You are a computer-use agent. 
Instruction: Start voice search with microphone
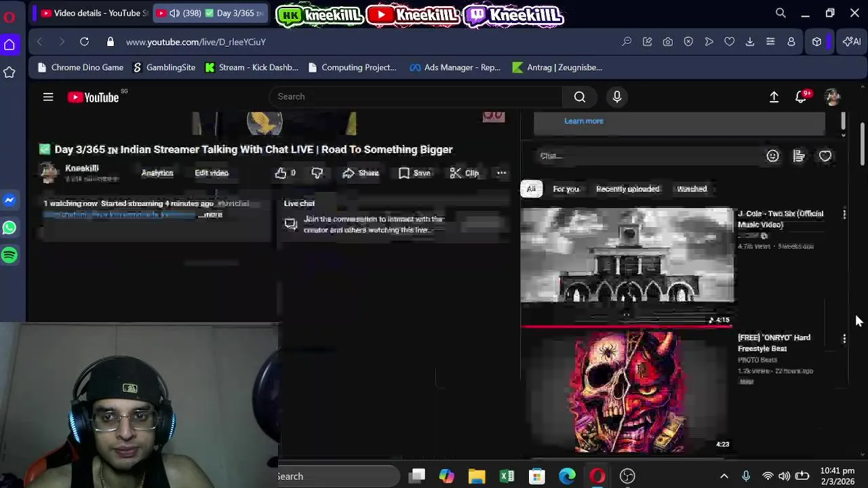(x=617, y=97)
